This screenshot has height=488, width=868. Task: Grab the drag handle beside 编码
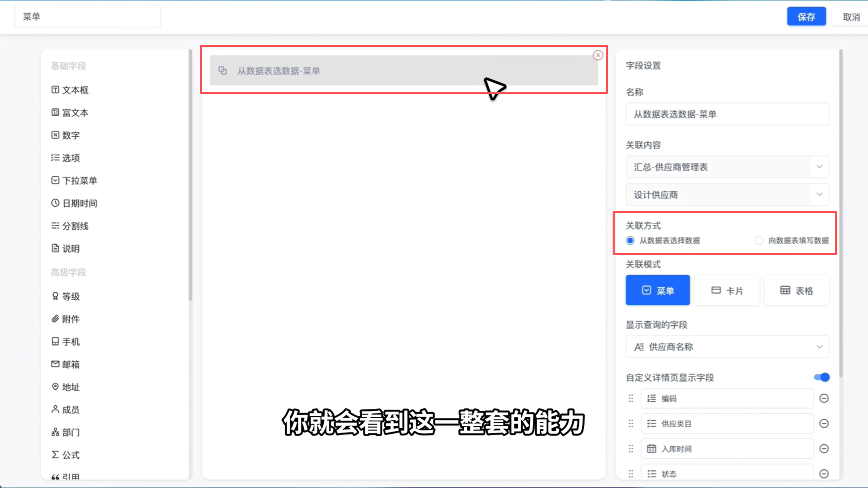click(x=631, y=398)
